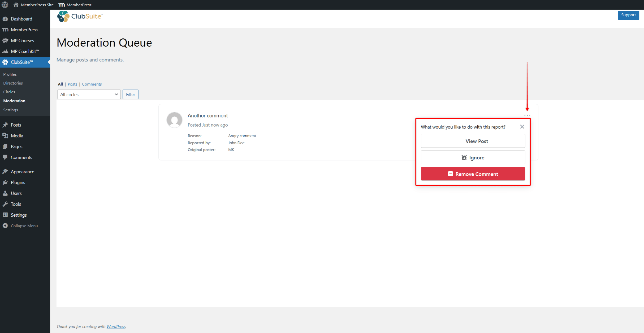Switch to the Comments filter tab
The height and width of the screenshot is (333, 644).
(x=92, y=84)
